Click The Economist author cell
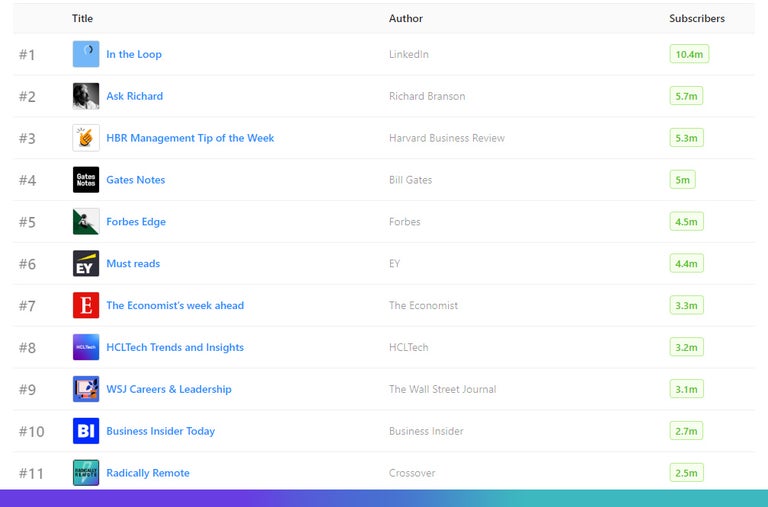 click(x=423, y=306)
